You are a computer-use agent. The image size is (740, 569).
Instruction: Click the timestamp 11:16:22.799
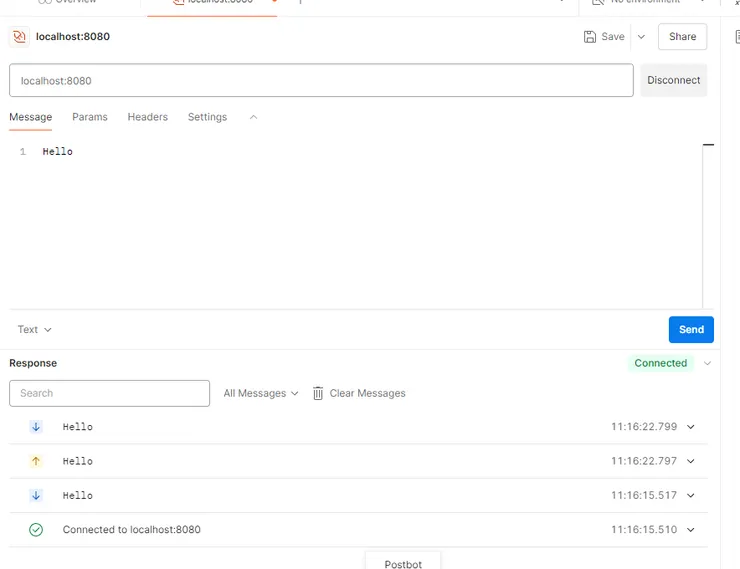[644, 427]
